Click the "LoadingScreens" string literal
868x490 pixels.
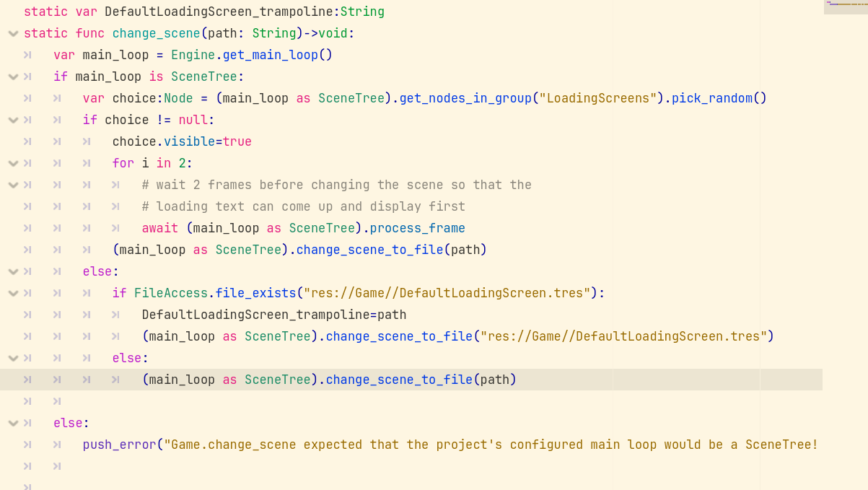pyautogui.click(x=598, y=98)
